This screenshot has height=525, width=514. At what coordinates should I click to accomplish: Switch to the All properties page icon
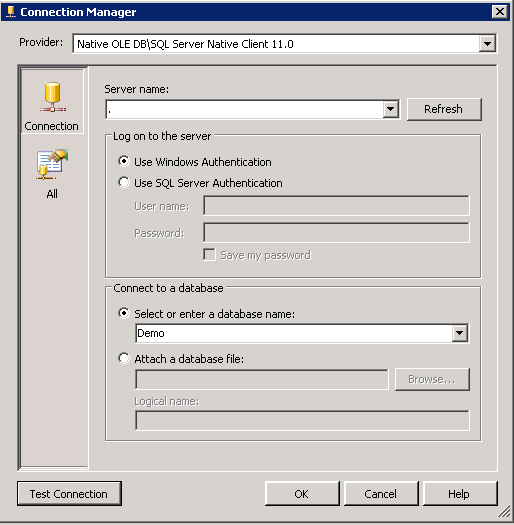pos(52,165)
